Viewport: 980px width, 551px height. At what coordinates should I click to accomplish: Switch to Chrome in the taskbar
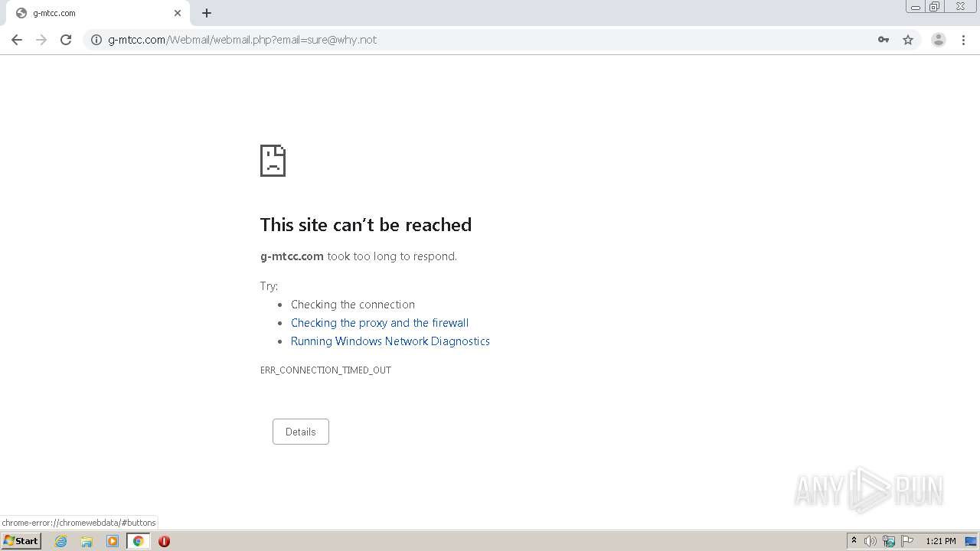pos(138,541)
